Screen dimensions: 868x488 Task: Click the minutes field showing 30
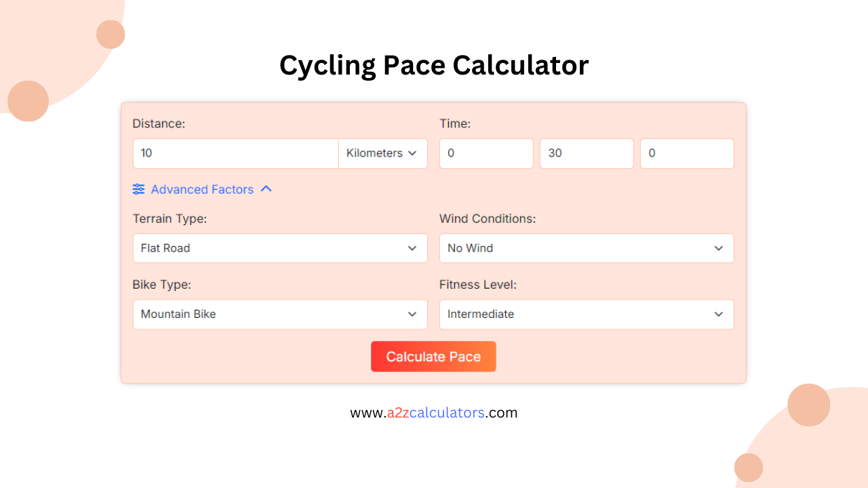click(587, 153)
